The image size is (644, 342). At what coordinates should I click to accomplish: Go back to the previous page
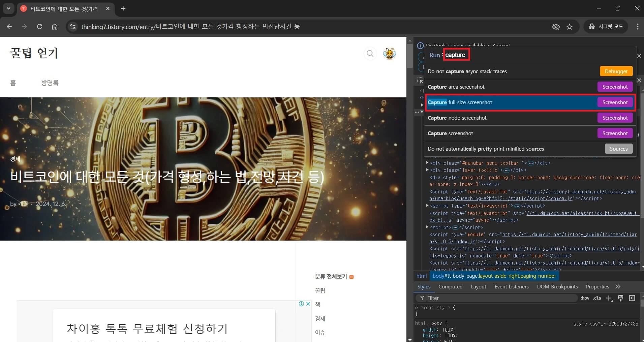point(9,27)
